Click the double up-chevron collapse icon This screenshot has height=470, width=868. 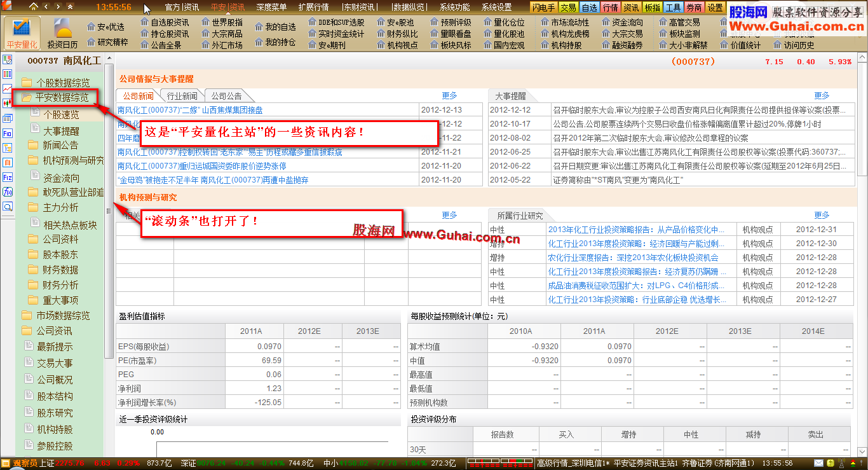[69, 7]
